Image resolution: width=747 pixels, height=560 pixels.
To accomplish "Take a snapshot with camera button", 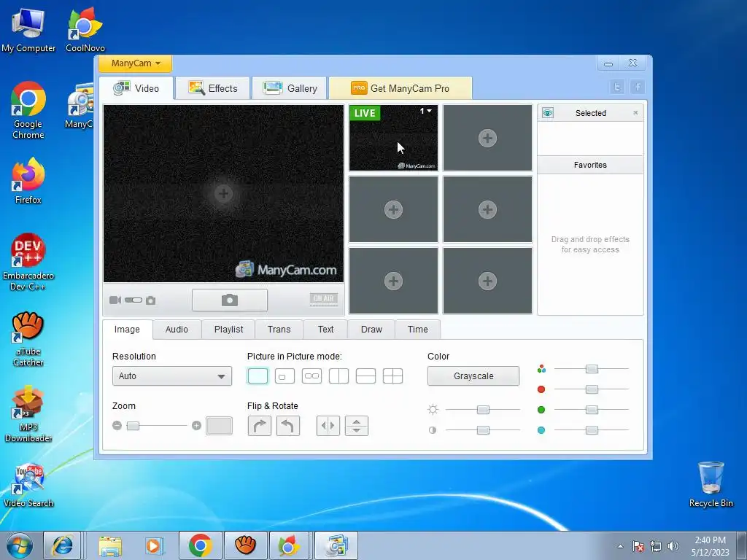I will coord(230,300).
